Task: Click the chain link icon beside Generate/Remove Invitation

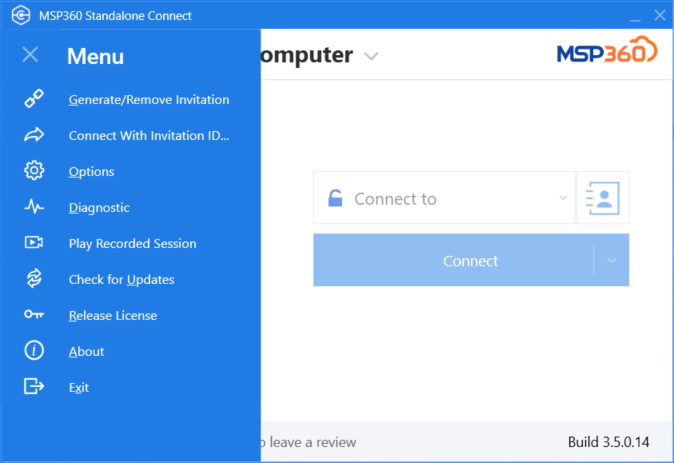Action: [34, 98]
